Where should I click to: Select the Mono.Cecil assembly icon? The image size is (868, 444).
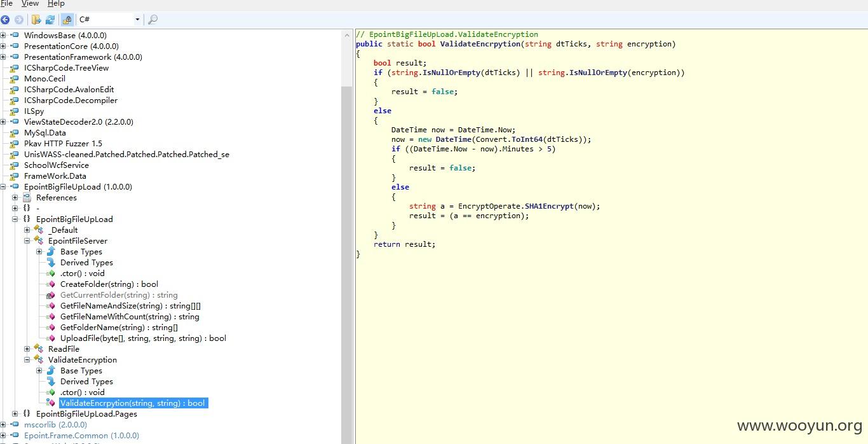(15, 79)
